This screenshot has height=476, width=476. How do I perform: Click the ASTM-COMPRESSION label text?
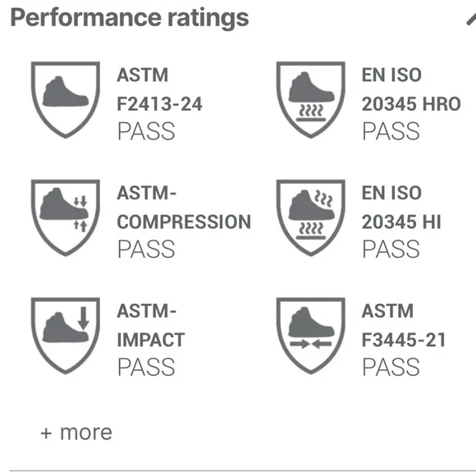pos(184,208)
